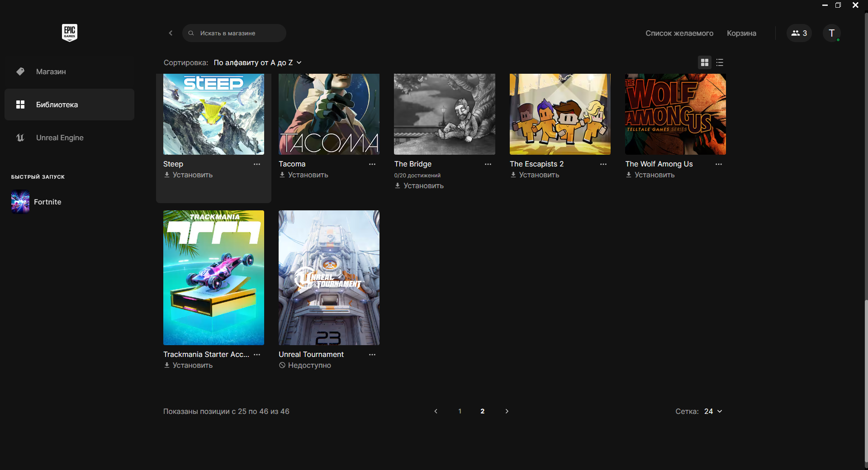Screen dimensions: 868x470
Task: Install The Wolf Among Us
Action: [650, 175]
